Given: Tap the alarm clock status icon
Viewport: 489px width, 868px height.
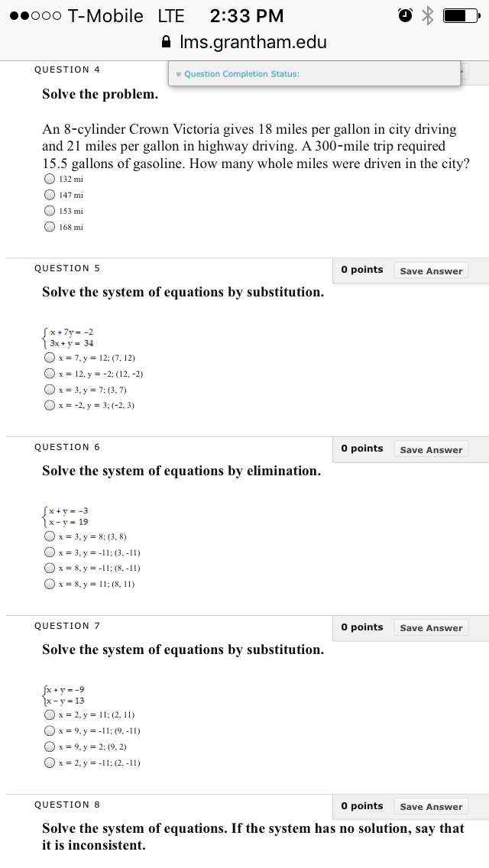Looking at the screenshot, I should point(406,15).
